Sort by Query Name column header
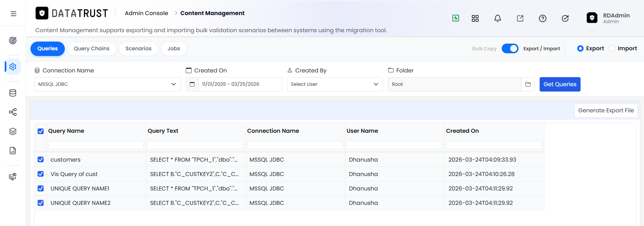This screenshot has width=644, height=226. (x=66, y=131)
